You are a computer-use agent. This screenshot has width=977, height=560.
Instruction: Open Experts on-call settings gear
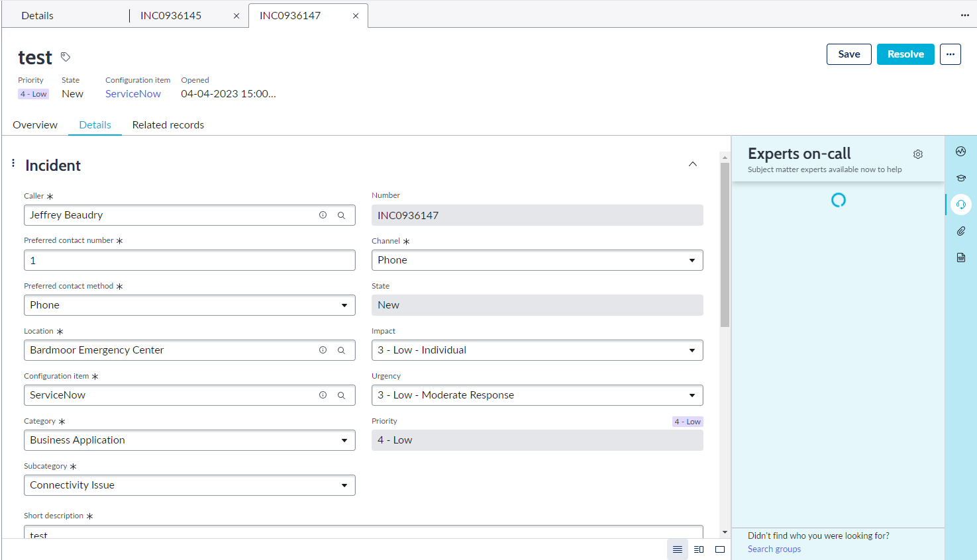pyautogui.click(x=918, y=154)
